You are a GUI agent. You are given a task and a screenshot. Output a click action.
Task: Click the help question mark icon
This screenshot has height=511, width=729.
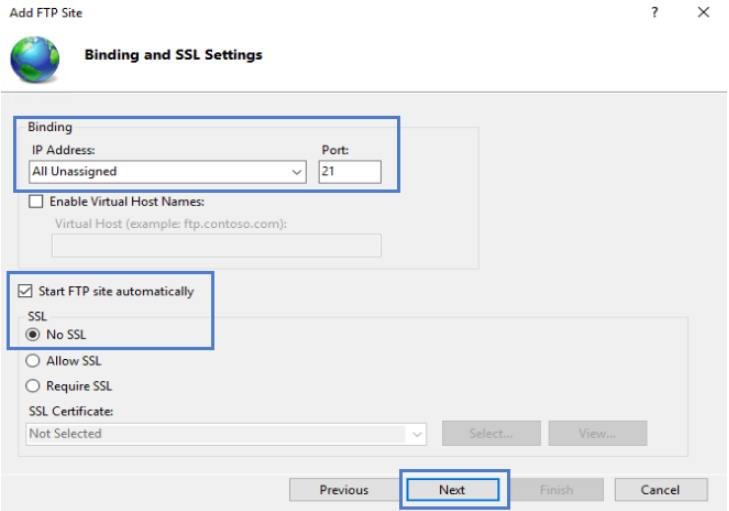point(655,12)
